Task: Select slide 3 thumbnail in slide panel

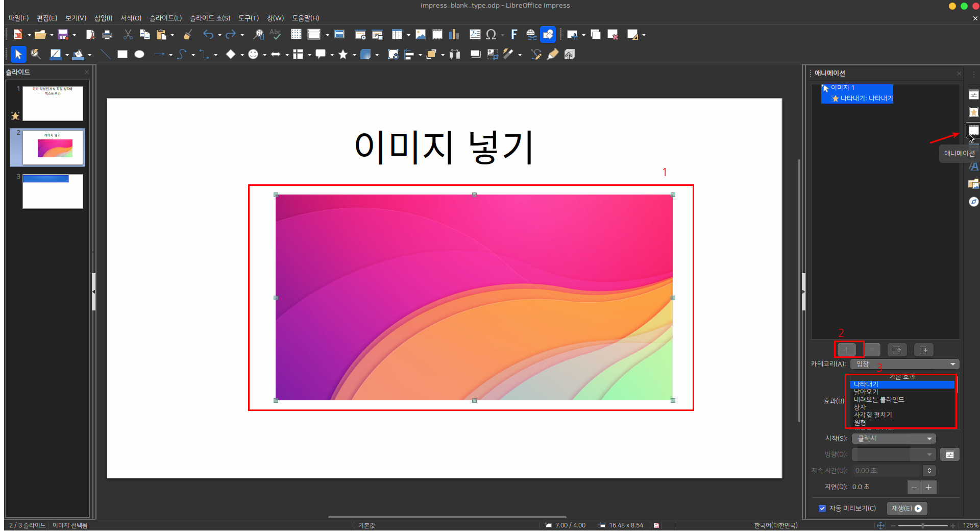Action: tap(53, 191)
